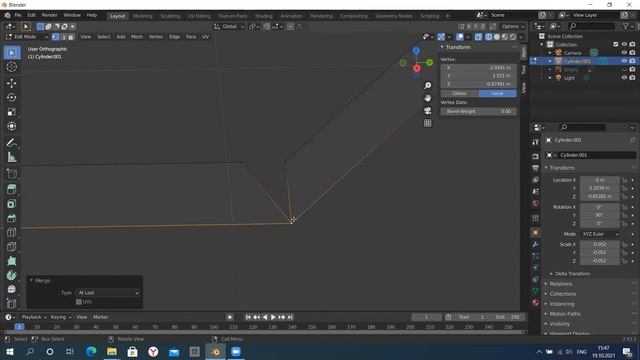The width and height of the screenshot is (640, 360).
Task: Click the viewport zoom magnifier icon
Action: [x=427, y=86]
